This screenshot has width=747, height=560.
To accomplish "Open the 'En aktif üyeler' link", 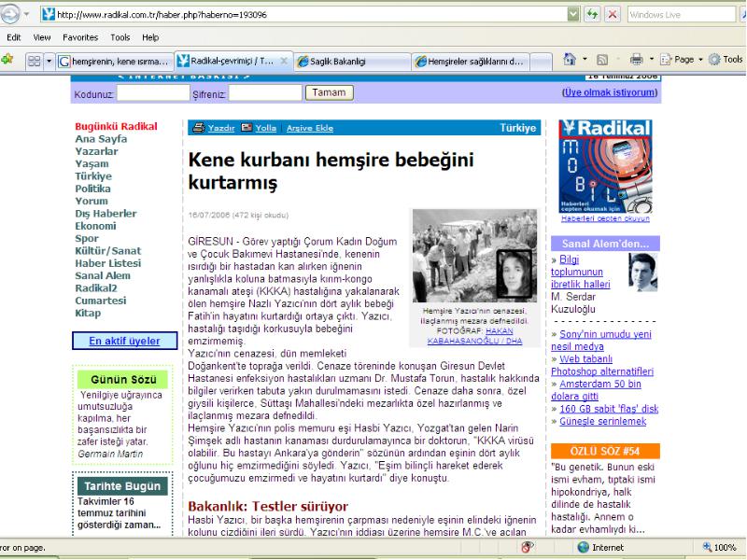I will pos(124,341).
